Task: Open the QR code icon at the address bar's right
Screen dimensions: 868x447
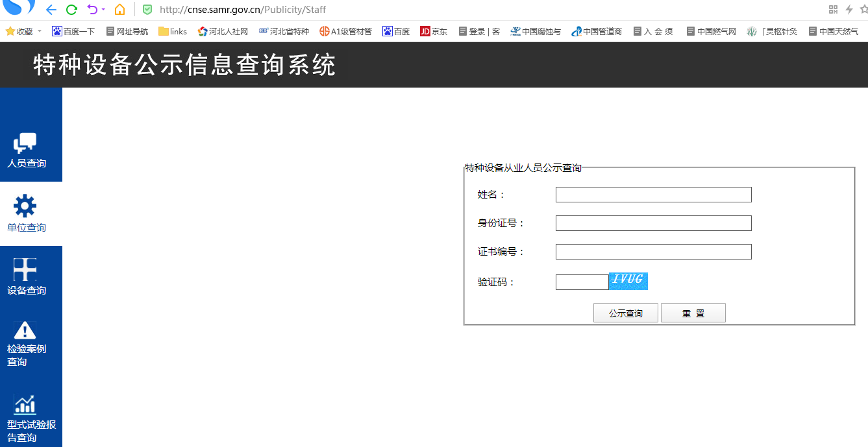Action: click(x=834, y=9)
